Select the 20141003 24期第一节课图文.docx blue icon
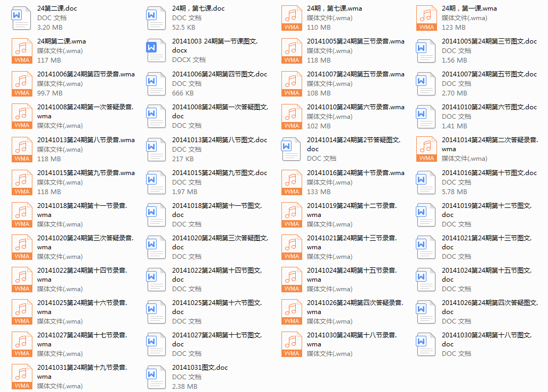Screen dimensions: 548x392 click(x=157, y=51)
